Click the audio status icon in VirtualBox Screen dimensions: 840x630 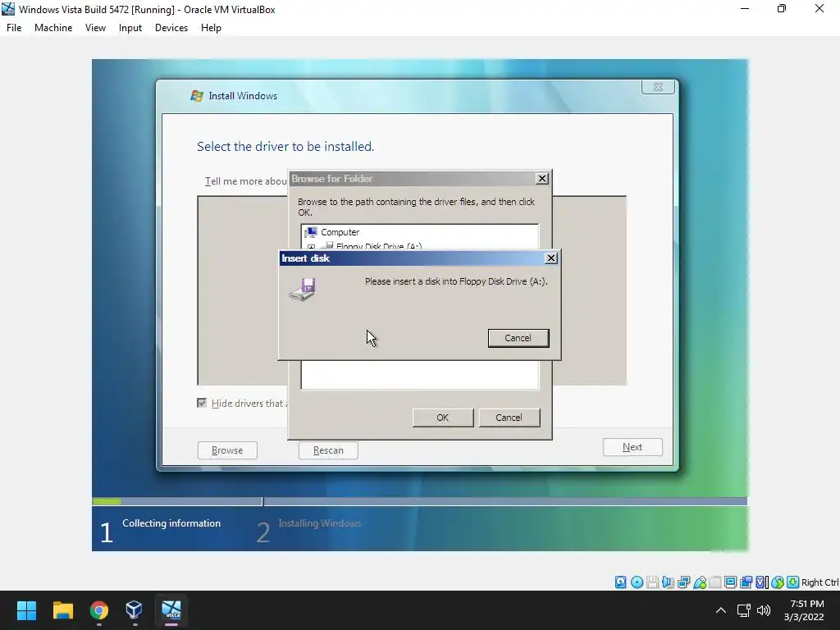(668, 582)
